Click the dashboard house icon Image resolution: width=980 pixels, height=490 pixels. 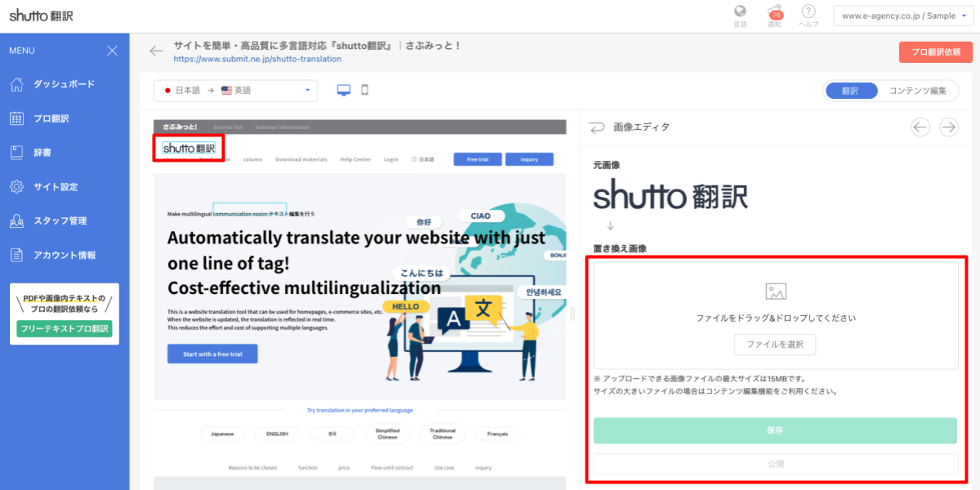[x=16, y=84]
